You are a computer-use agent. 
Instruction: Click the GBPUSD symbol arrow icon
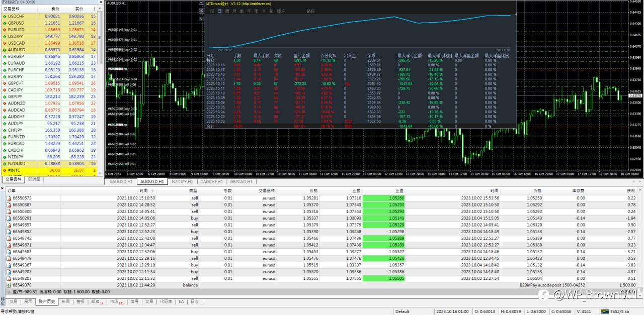tap(5, 23)
